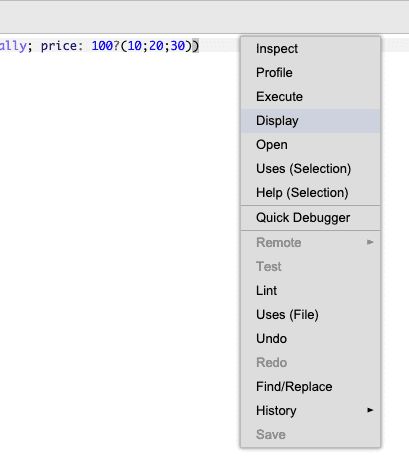
Task: Launch the Quick Debugger
Action: [x=310, y=218]
